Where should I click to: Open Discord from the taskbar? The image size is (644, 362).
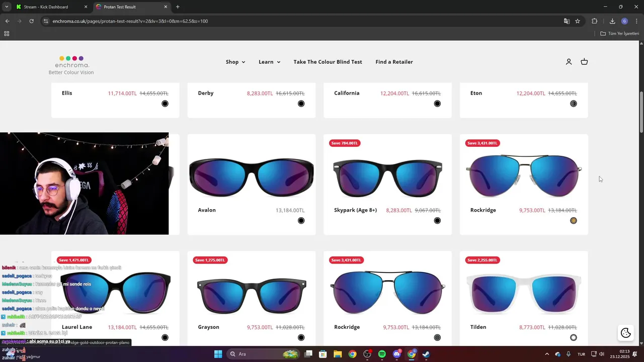point(396,354)
